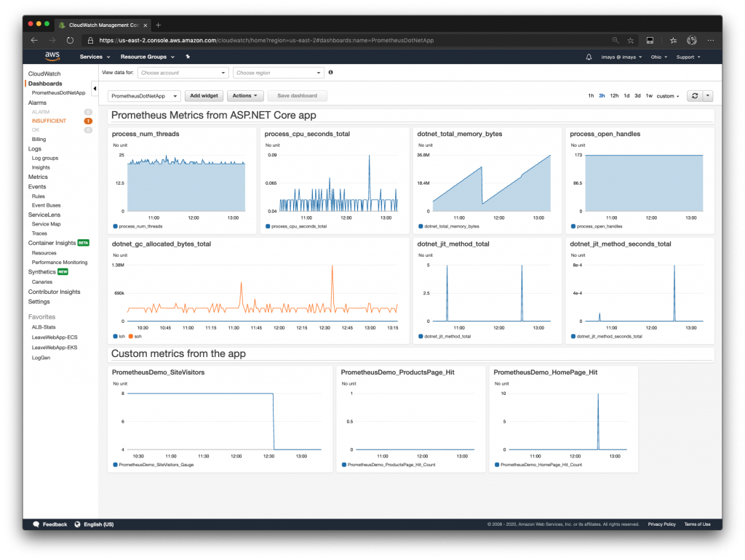
Task: Open a new browser tab with plus icon
Action: click(158, 25)
